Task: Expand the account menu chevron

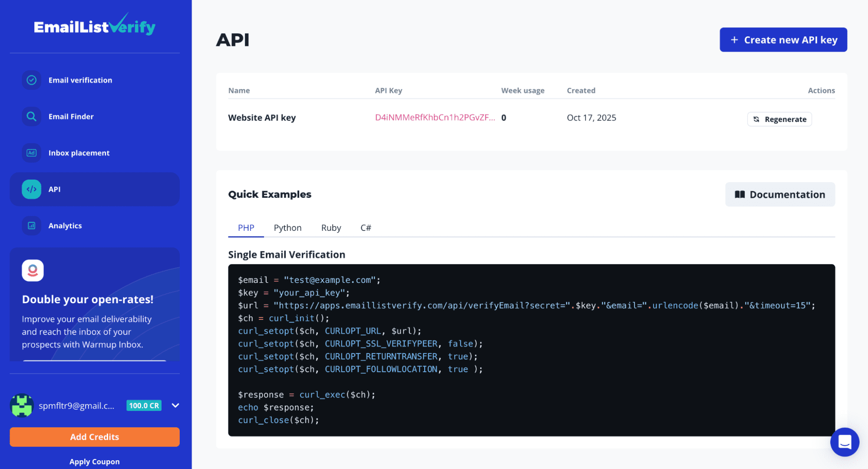Action: pos(175,406)
